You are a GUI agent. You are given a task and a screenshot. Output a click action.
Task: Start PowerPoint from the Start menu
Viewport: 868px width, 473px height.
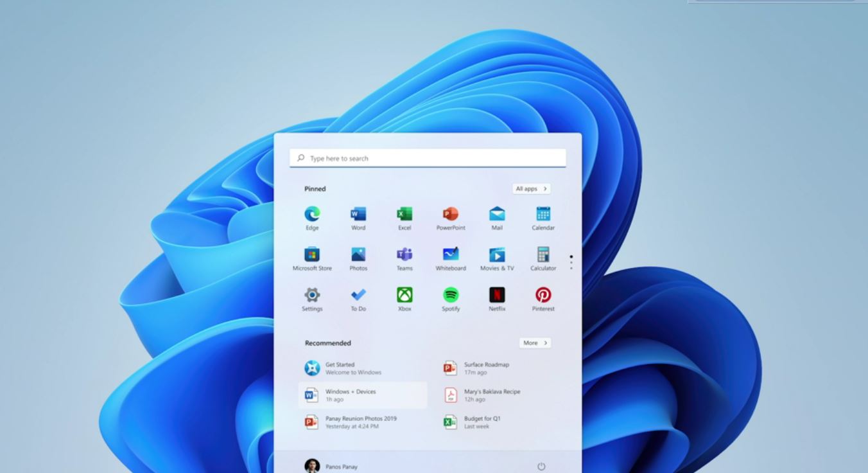pos(450,213)
